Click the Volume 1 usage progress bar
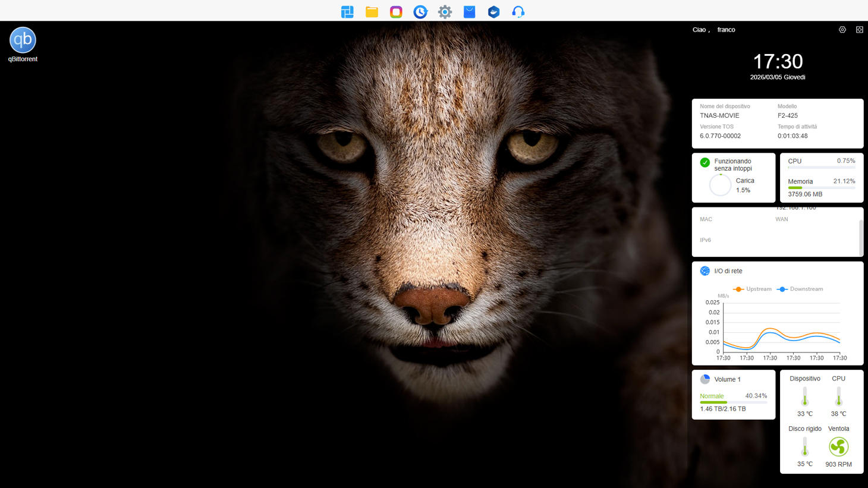 [x=733, y=402]
